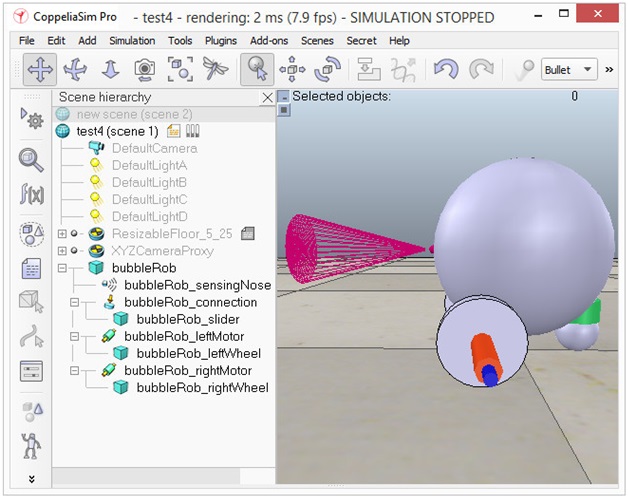The image size is (628, 498).
Task: Open object rotation tool
Action: click(x=327, y=70)
